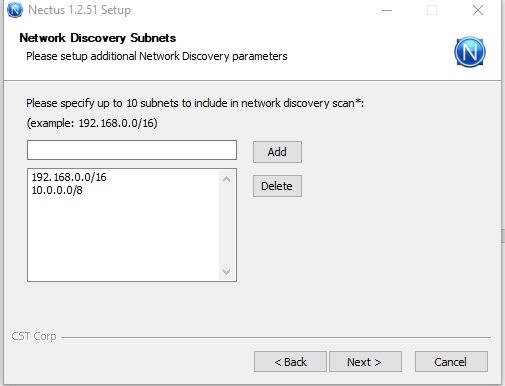This screenshot has width=505, height=386.
Task: Proceed with the Next button
Action: pos(365,362)
